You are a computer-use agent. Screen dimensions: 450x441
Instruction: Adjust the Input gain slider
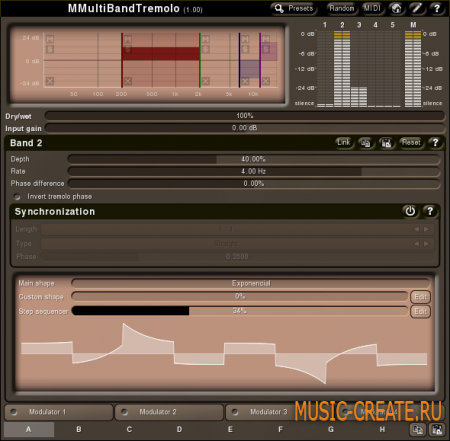click(x=245, y=128)
